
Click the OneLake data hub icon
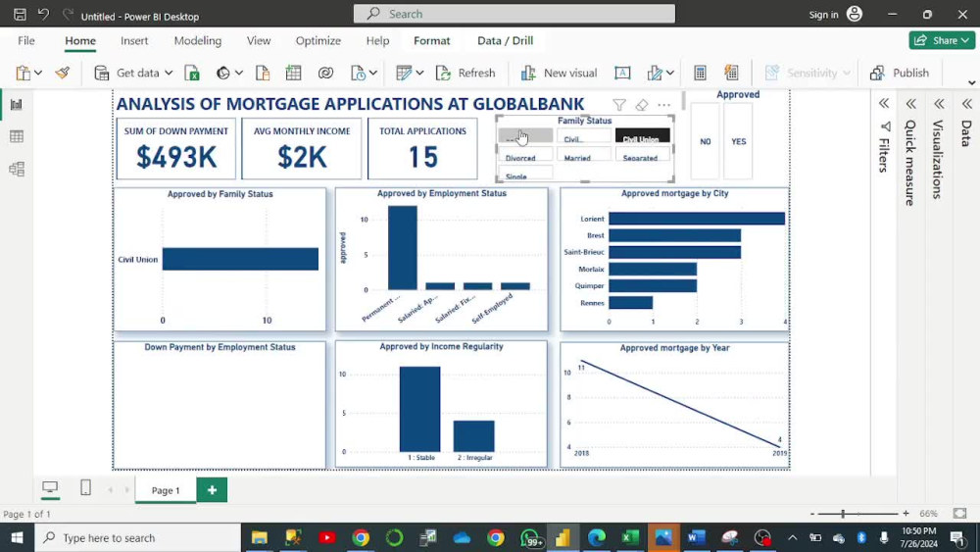click(x=223, y=74)
